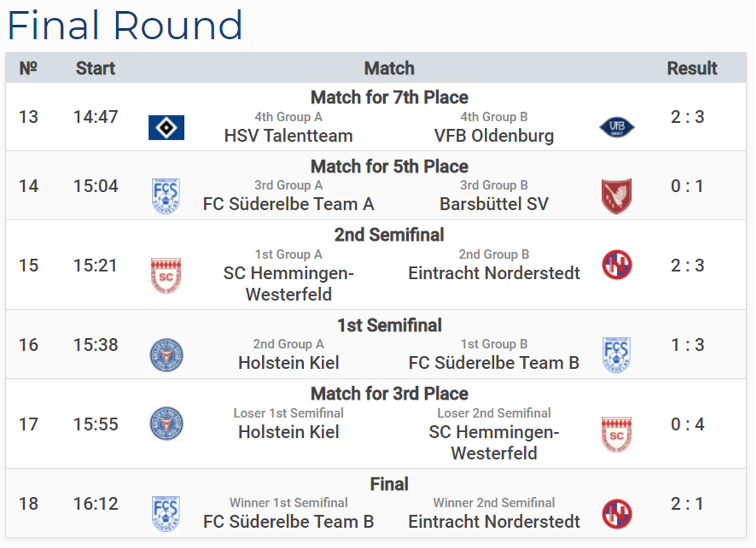This screenshot has height=548, width=756.
Task: Click FC Süderelbe crest in match 14
Action: pyautogui.click(x=166, y=196)
